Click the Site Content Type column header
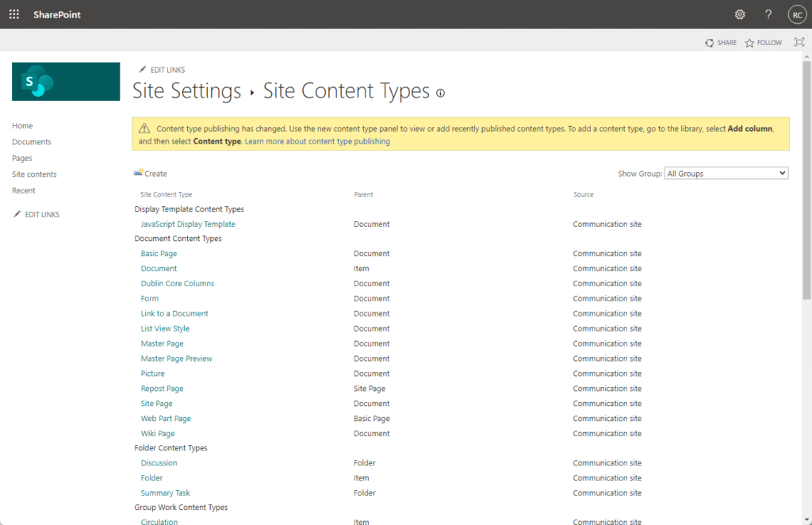Screen dimensions: 812x525 tap(167, 194)
